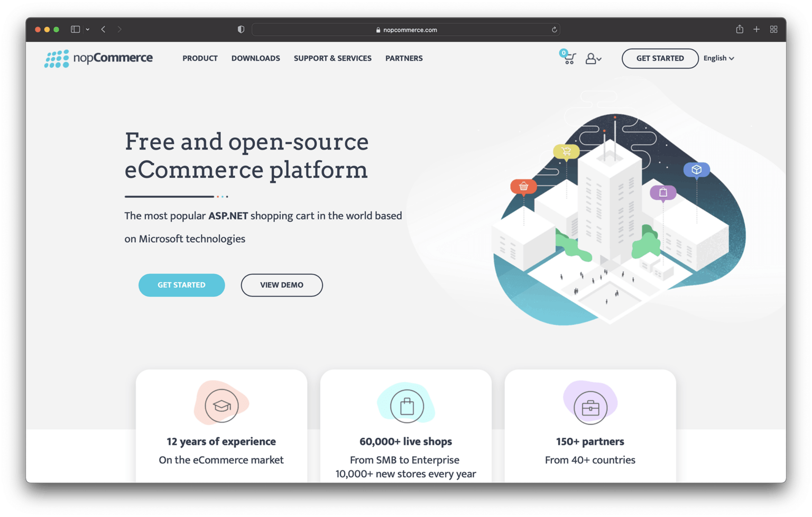Click the back navigation arrow
This screenshot has width=812, height=517.
point(103,30)
